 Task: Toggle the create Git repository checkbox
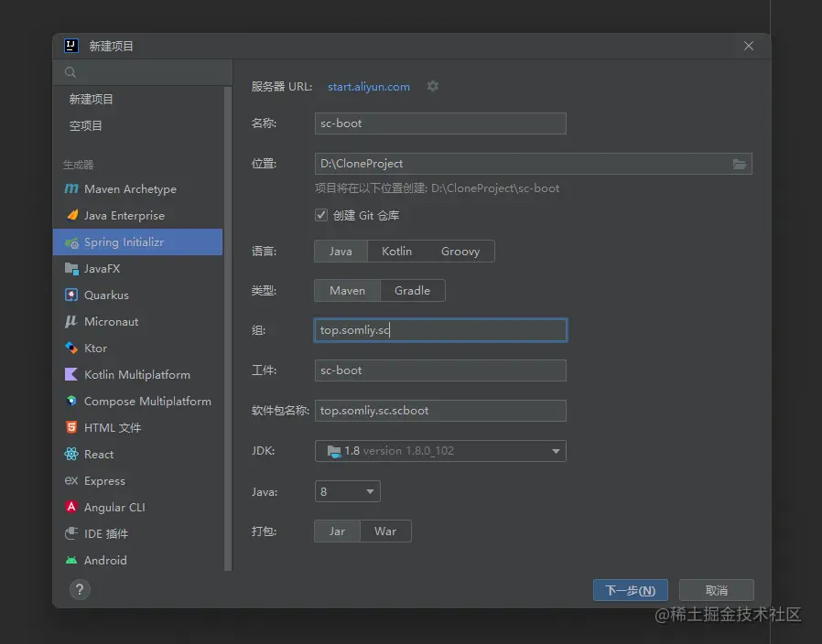coord(320,215)
